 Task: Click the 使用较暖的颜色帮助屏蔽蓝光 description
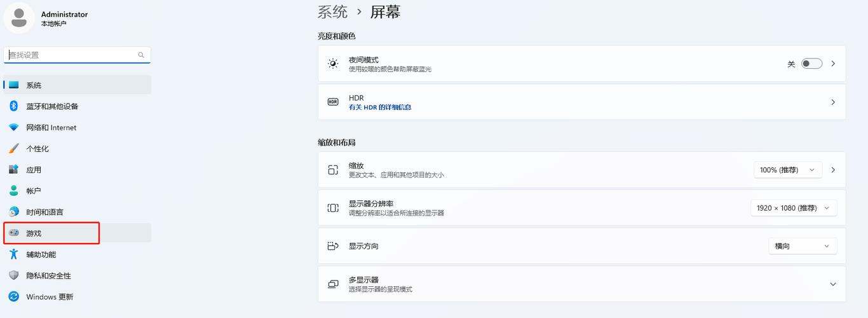click(x=390, y=69)
